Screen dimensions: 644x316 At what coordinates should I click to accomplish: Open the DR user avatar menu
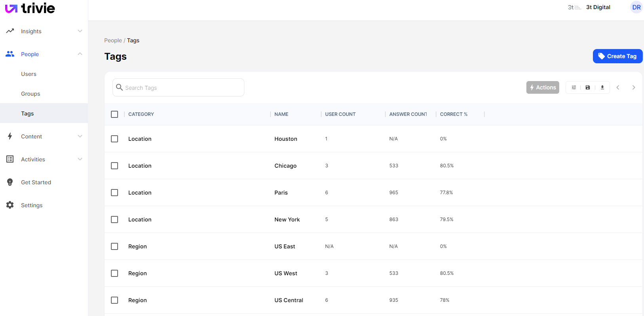tap(636, 7)
